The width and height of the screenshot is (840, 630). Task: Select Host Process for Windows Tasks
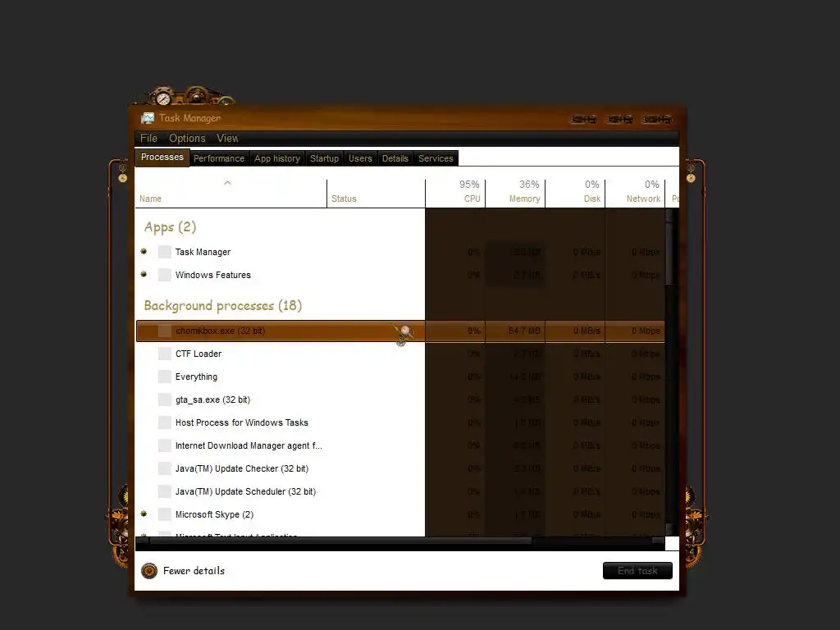pos(400,422)
